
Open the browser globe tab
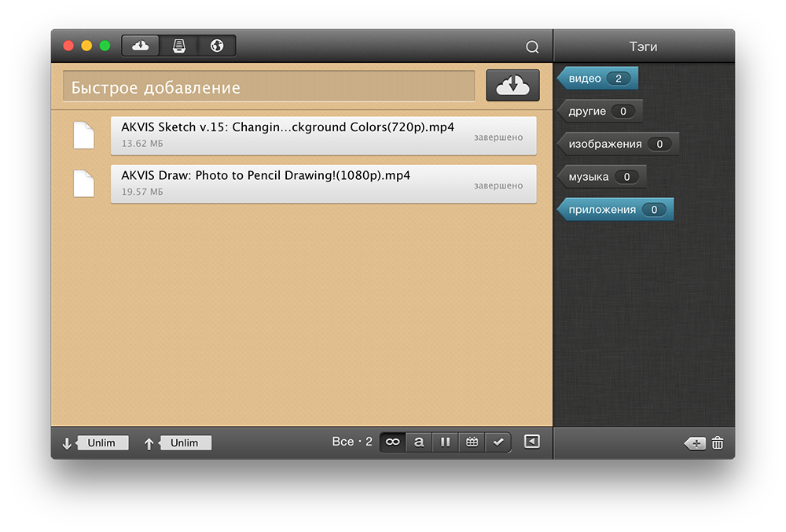217,46
